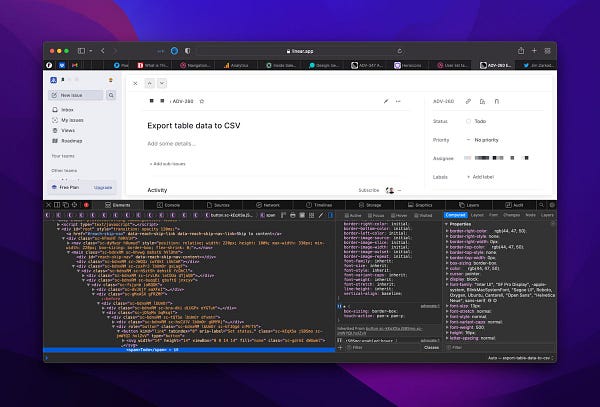The height and width of the screenshot is (407, 600).
Task: Go to previous issue with up arrow
Action: pos(150,83)
